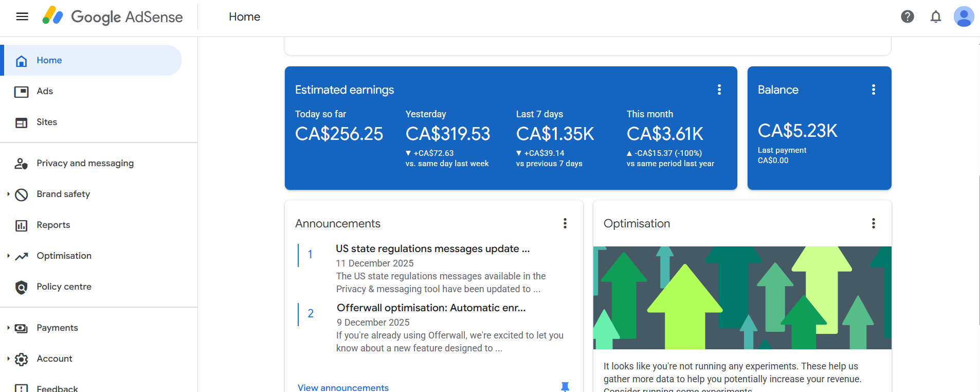980x392 pixels.
Task: Click the Brand safety blocked icon
Action: pos(21,194)
